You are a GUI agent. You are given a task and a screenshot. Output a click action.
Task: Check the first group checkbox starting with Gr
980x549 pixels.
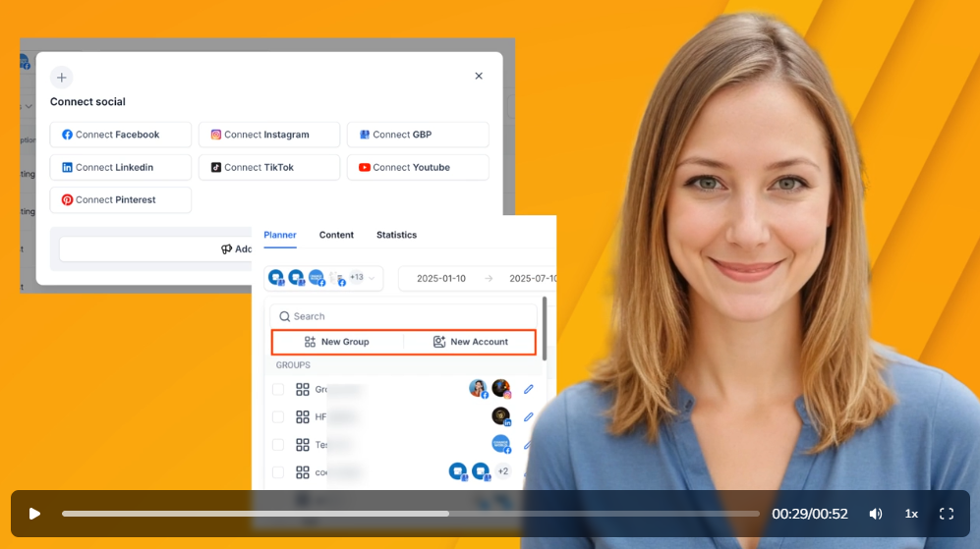(x=278, y=389)
